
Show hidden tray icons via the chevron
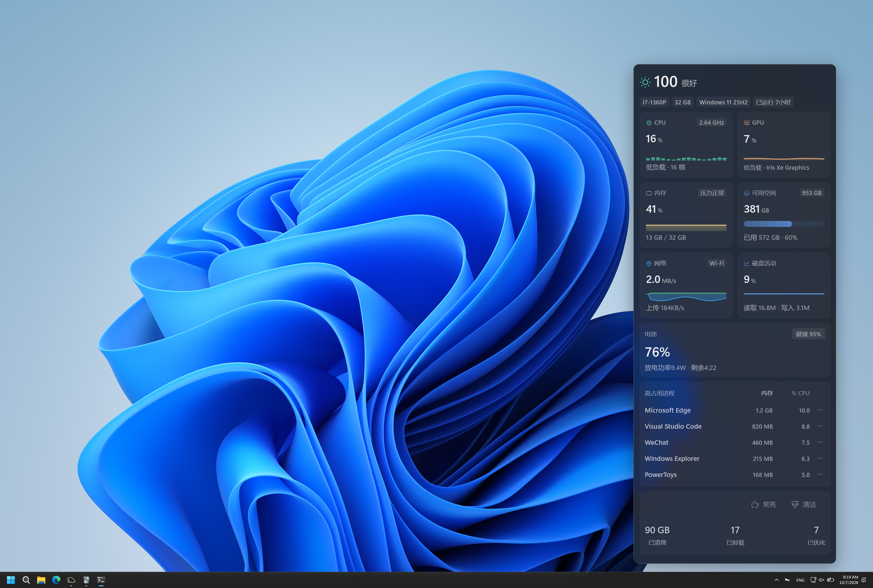(776, 580)
